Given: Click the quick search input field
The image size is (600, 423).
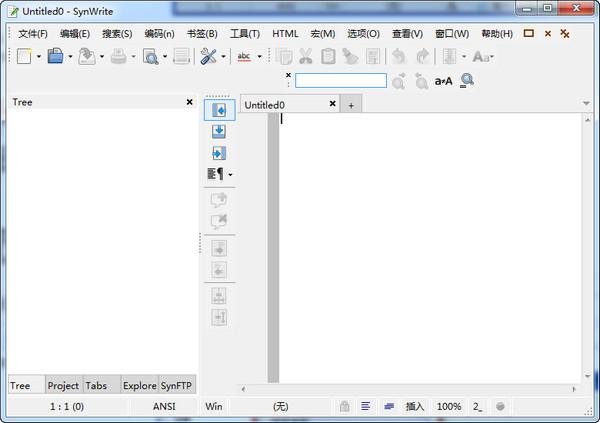Looking at the screenshot, I should click(341, 80).
